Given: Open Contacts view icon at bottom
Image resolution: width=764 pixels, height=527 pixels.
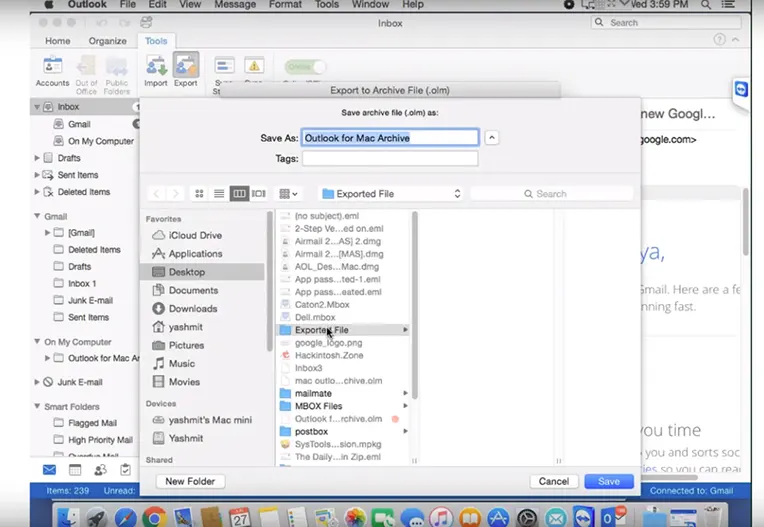Looking at the screenshot, I should click(100, 470).
